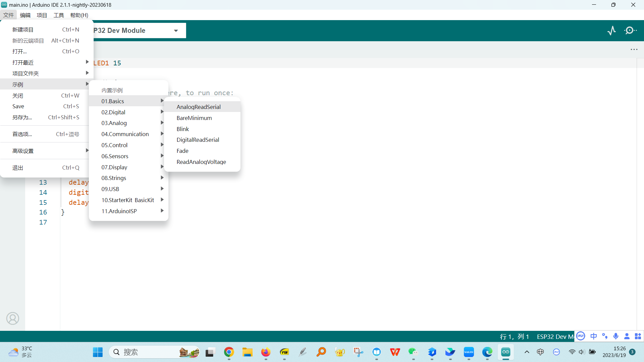
Task: Open the weather widget on taskbar
Action: point(20,352)
